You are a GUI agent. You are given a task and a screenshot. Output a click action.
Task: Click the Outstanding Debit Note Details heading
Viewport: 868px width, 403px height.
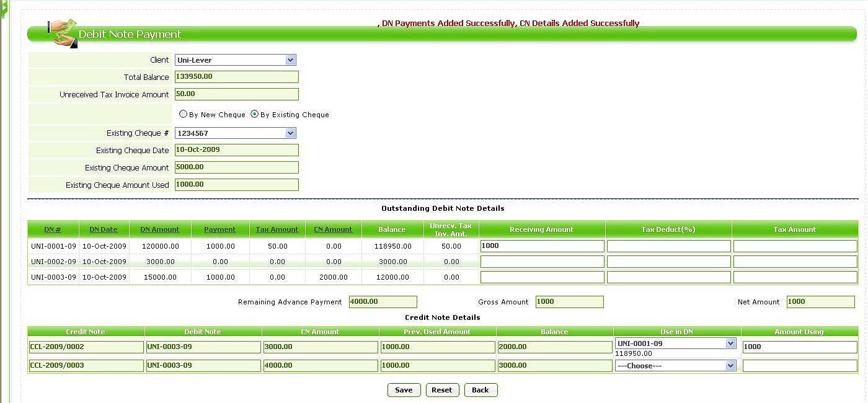(x=443, y=208)
